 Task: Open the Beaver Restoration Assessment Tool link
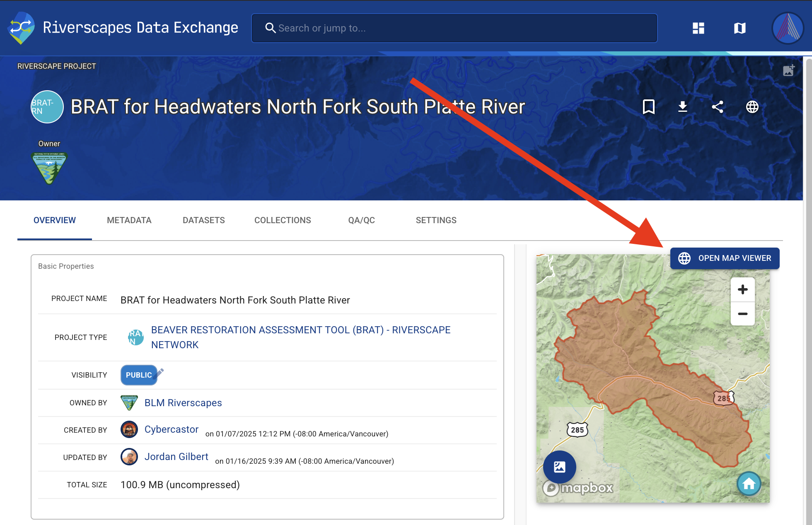[301, 337]
